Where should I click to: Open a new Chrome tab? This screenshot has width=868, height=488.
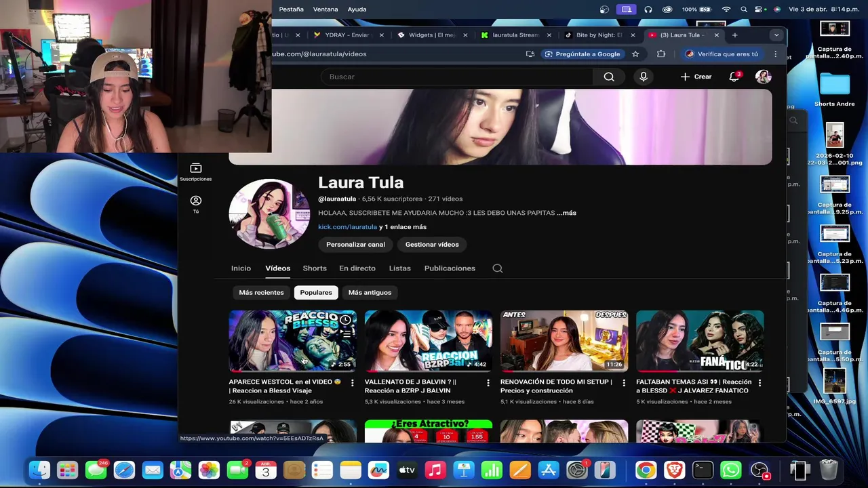tap(734, 35)
